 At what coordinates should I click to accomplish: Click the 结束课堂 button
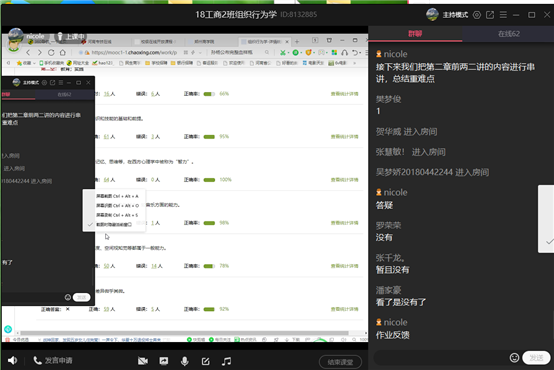click(340, 362)
